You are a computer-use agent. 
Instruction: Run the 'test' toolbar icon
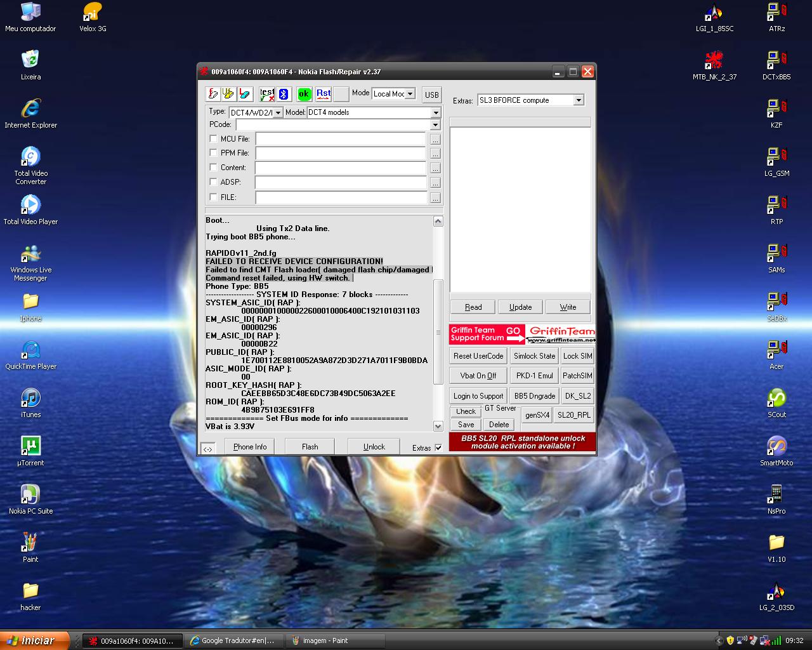[x=267, y=94]
